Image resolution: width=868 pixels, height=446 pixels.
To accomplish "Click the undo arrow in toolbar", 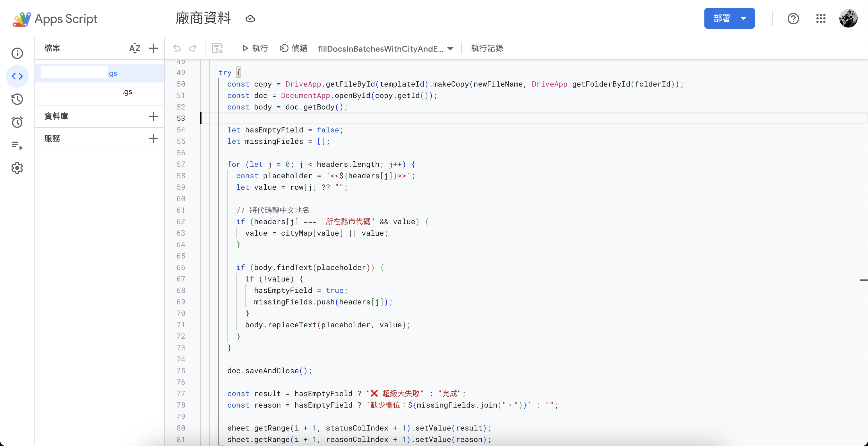I will (177, 48).
